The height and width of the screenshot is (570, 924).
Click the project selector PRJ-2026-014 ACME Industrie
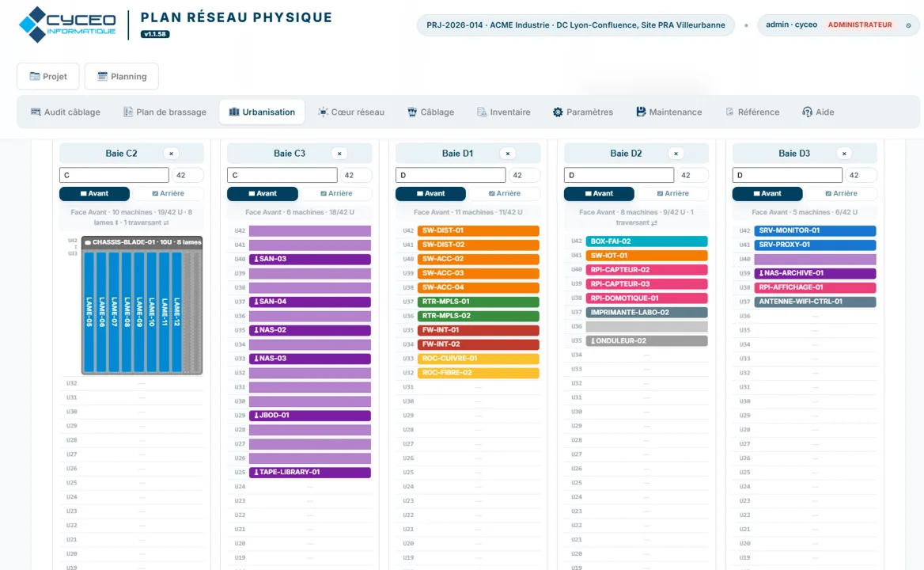point(576,25)
